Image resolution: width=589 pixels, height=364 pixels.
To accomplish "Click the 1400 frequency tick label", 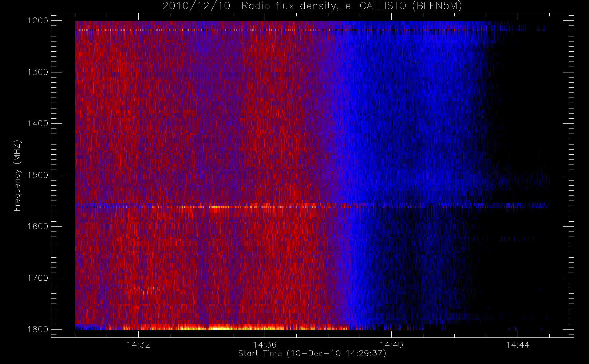I will coord(38,123).
